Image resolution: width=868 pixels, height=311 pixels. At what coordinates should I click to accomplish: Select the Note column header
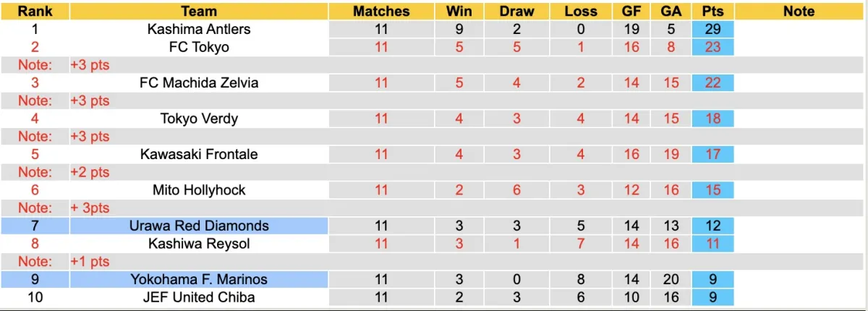click(799, 12)
